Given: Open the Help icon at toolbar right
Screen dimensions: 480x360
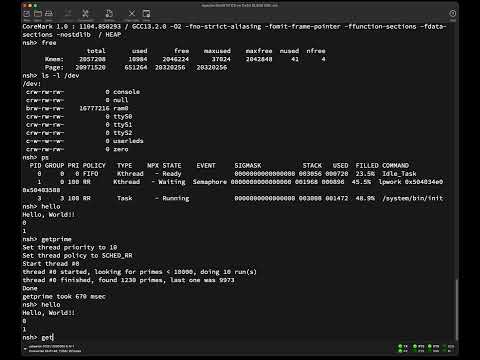Looking at the screenshot, I should [452, 14].
